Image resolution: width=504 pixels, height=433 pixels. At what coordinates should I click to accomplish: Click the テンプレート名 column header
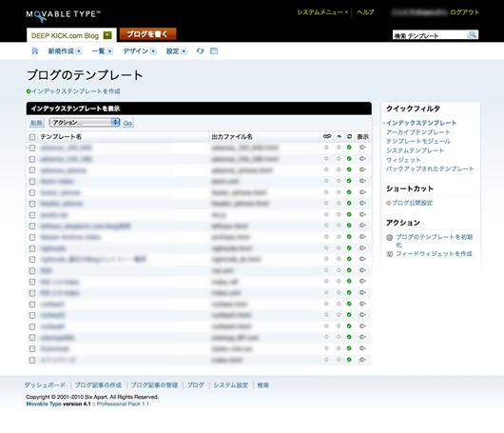(61, 137)
